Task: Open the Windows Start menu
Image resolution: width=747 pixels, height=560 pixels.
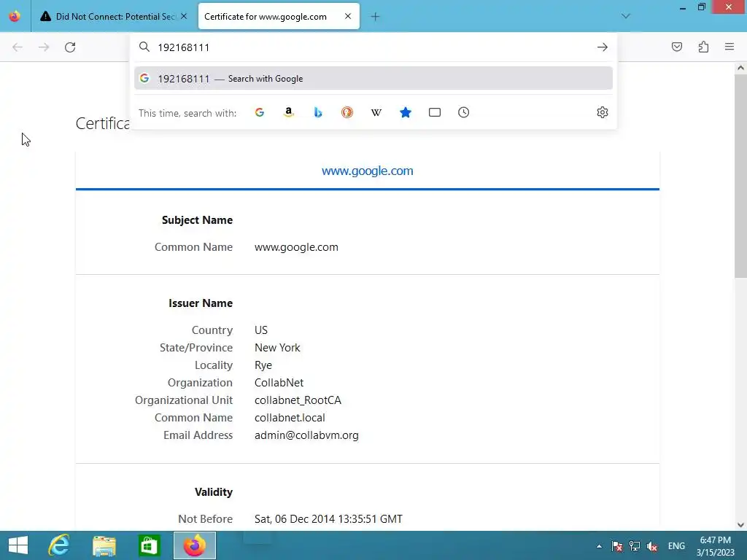Action: 18,545
